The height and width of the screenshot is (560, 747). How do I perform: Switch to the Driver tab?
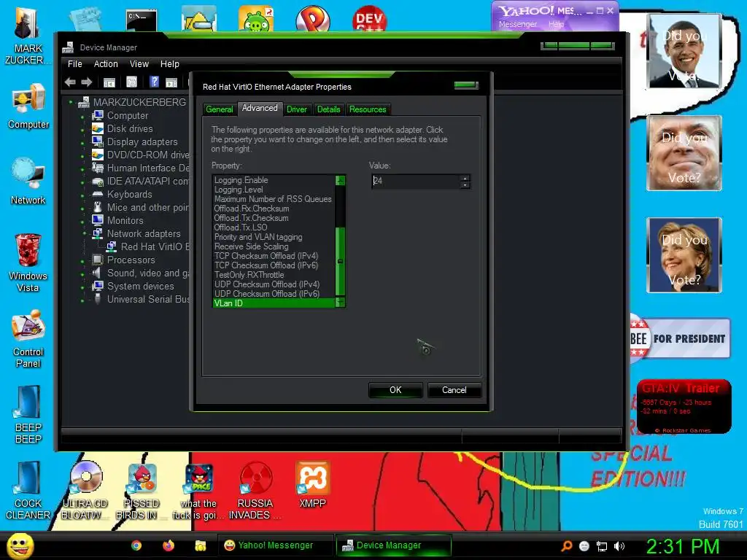(297, 109)
